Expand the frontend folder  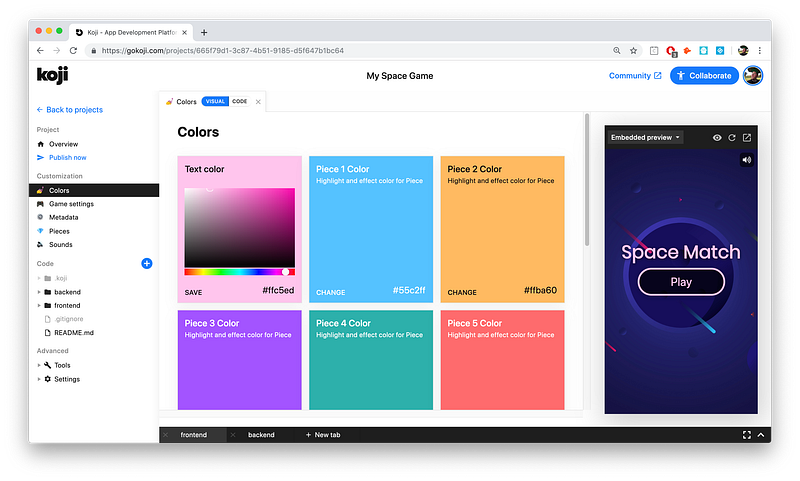click(39, 306)
